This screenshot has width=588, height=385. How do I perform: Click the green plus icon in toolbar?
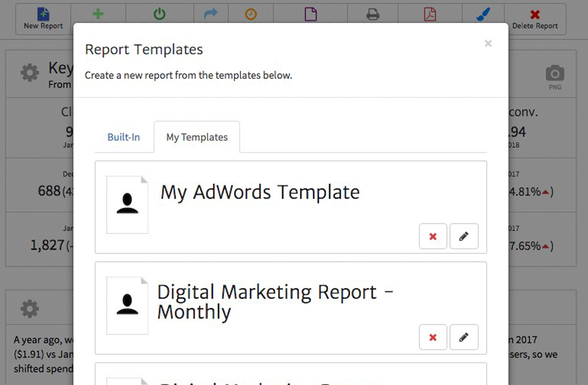coord(98,14)
